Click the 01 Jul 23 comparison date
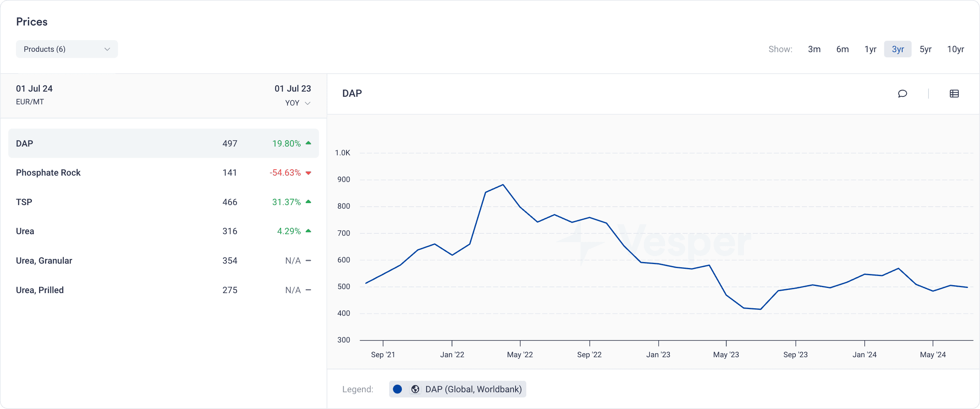This screenshot has width=980, height=409. point(293,88)
